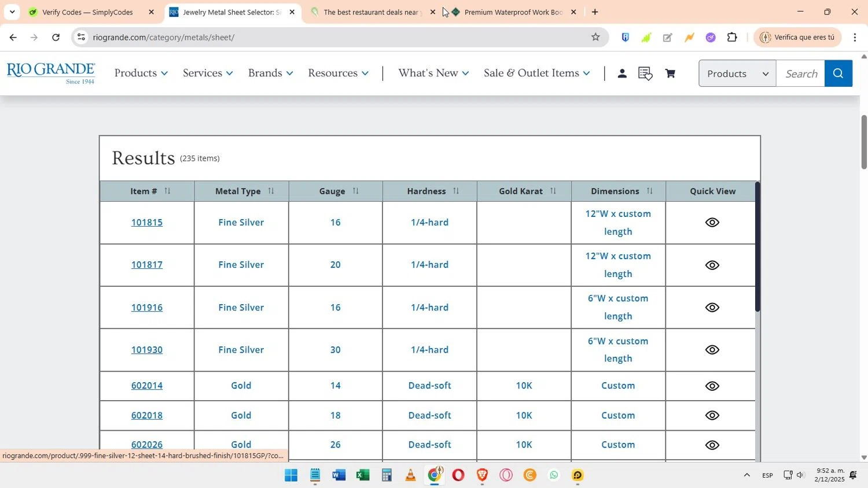This screenshot has width=868, height=488.
Task: Open item 101817 product link
Action: click(x=147, y=265)
